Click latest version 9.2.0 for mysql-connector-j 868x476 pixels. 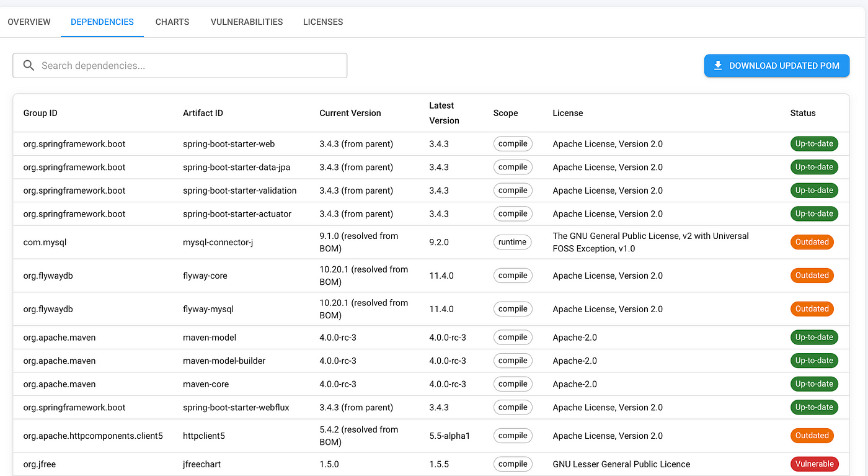[x=439, y=242]
